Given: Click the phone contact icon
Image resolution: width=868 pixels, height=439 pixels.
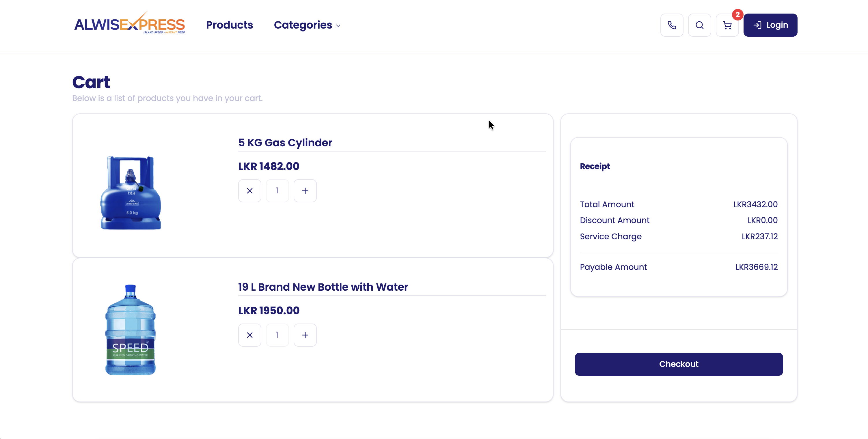Looking at the screenshot, I should coord(672,25).
